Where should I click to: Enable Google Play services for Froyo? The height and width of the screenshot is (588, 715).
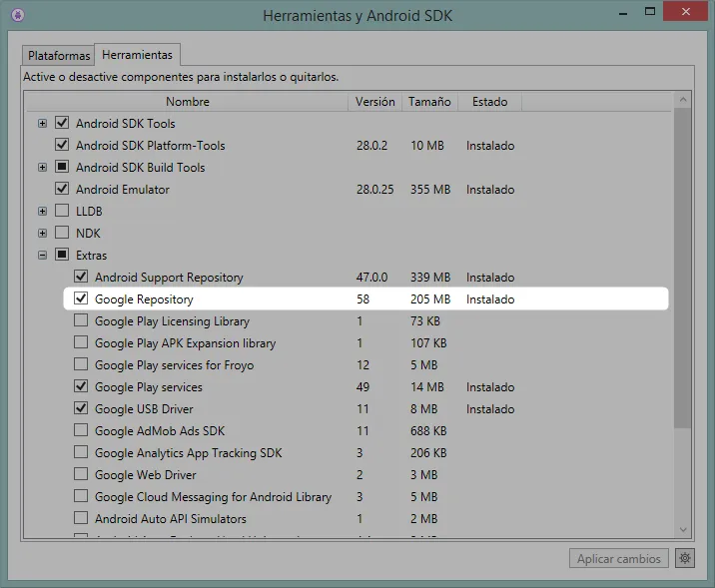click(x=81, y=364)
